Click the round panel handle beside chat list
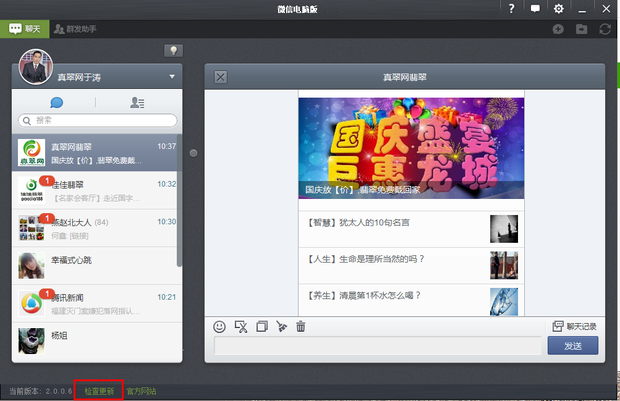The height and width of the screenshot is (401, 620). pyautogui.click(x=193, y=153)
